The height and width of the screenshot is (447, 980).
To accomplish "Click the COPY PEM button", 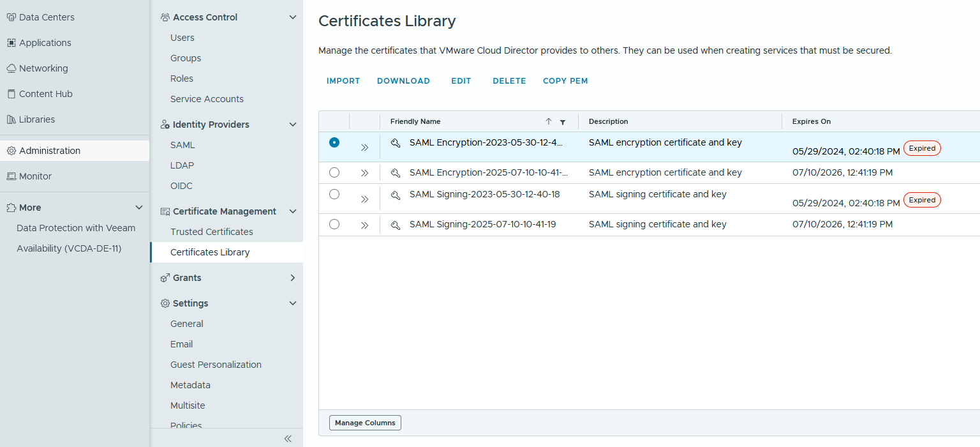I will point(565,81).
